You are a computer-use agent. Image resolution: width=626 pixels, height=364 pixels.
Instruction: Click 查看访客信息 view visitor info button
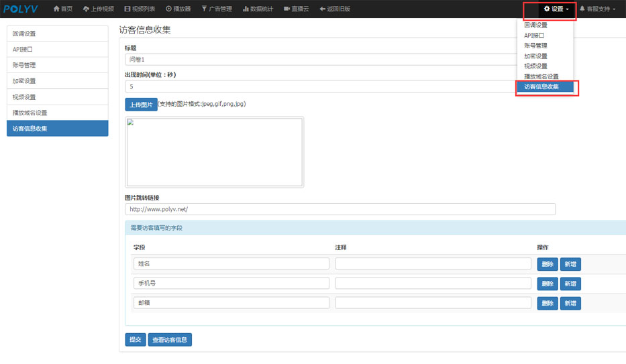click(170, 340)
